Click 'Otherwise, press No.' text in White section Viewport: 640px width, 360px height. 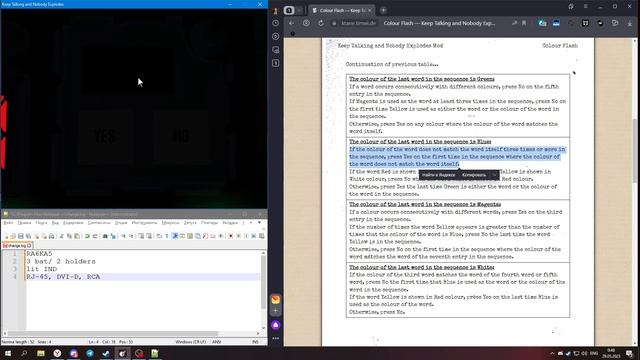point(377,312)
